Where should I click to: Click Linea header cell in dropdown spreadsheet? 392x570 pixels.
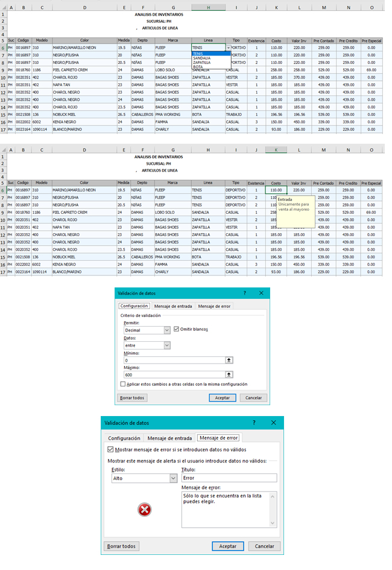[208, 40]
